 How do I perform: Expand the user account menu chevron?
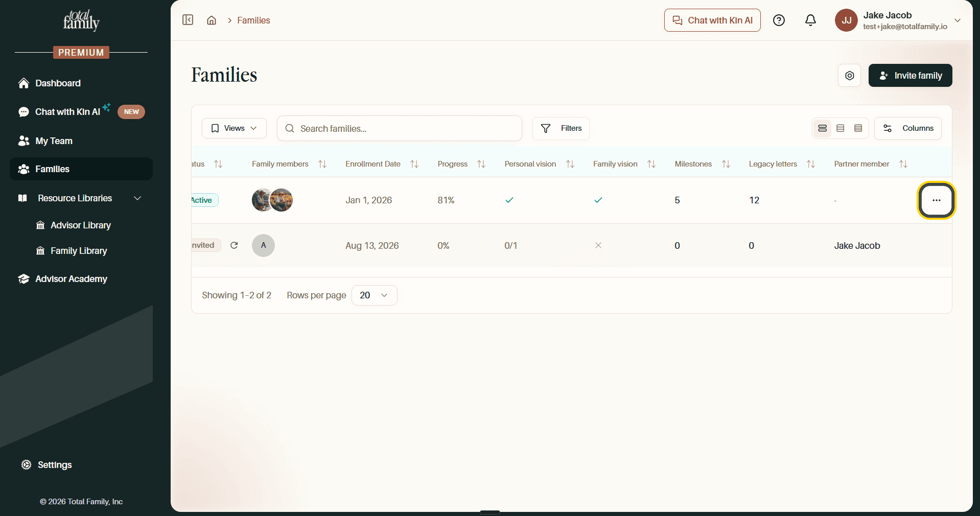pyautogui.click(x=958, y=20)
